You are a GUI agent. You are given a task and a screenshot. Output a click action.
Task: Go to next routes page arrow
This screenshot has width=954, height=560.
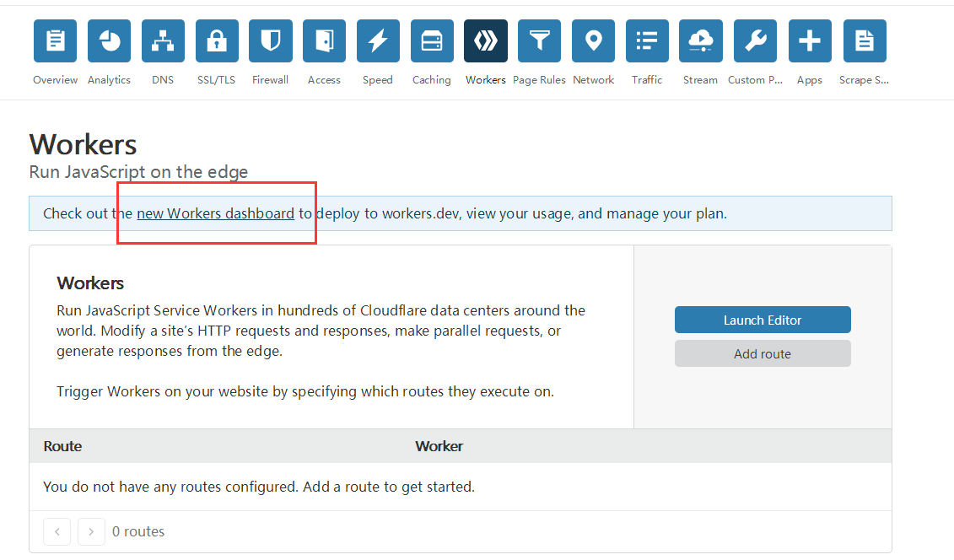click(x=91, y=531)
